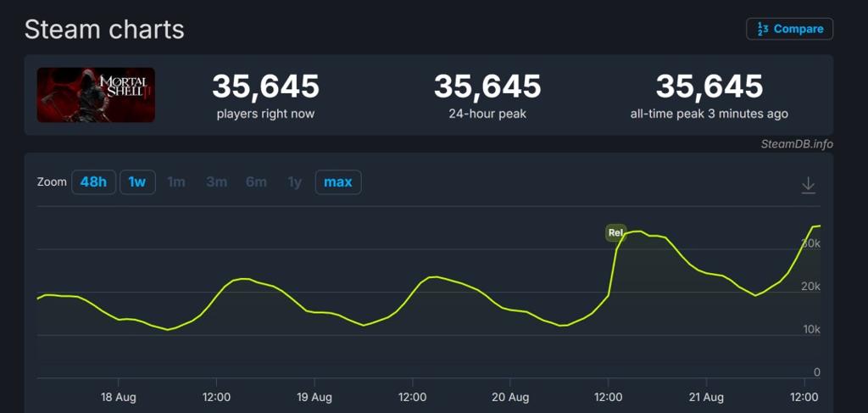The width and height of the screenshot is (868, 413).
Task: Select the 1y zoom option
Action: coord(294,182)
